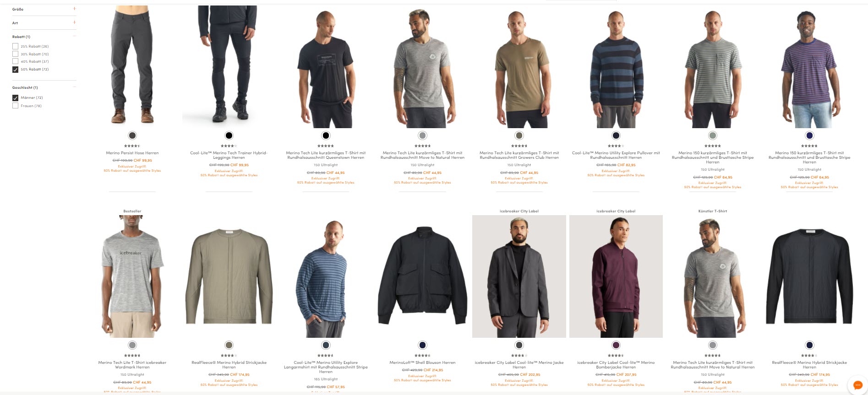Screen dimensions: 868x395
Task: Choose olive swatch under Growers Club T-Shirt
Action: [519, 135]
